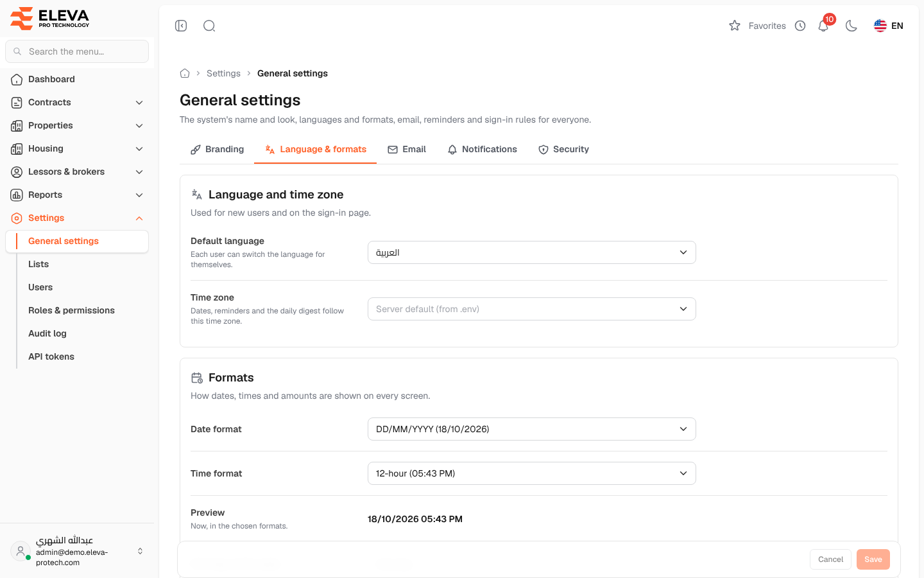Open search with the magnifier icon in the top bar
Image resolution: width=924 pixels, height=578 pixels.
[x=209, y=26]
